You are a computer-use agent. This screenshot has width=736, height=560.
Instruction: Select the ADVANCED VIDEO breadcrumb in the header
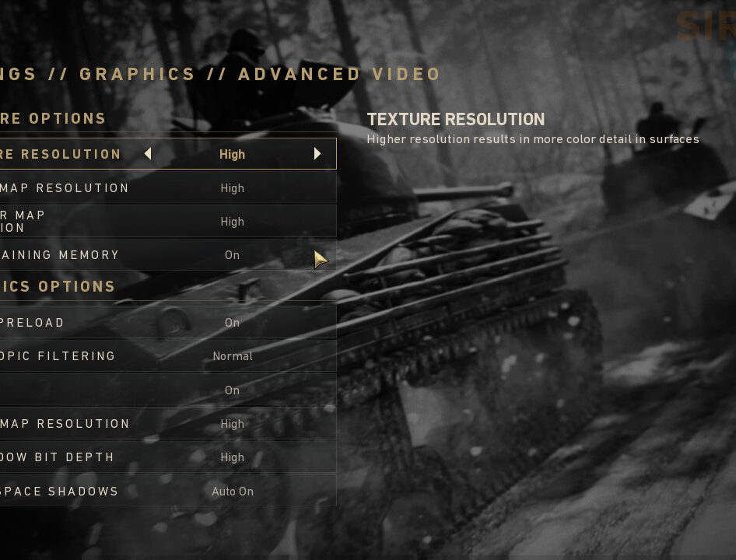point(339,74)
